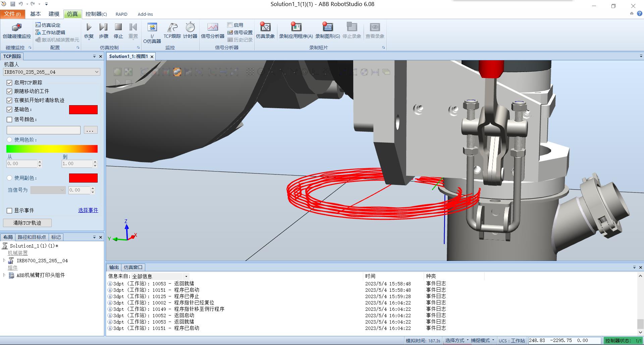Click the 创建碰撞监控 collision set icon
644x345 pixels.
pos(17,28)
